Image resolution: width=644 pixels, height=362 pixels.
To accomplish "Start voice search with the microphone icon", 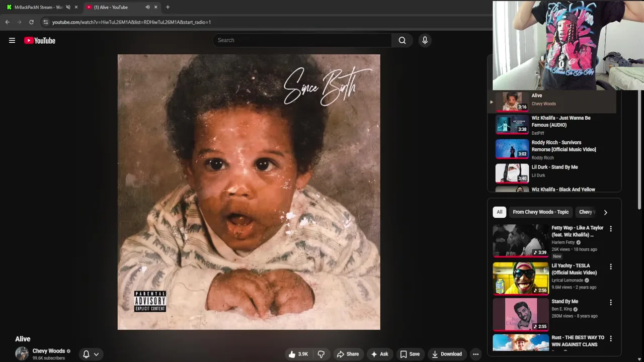I will click(425, 40).
